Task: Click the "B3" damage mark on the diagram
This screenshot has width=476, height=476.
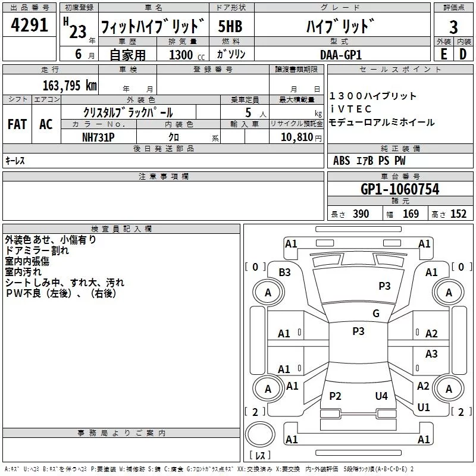Action: click(x=284, y=273)
